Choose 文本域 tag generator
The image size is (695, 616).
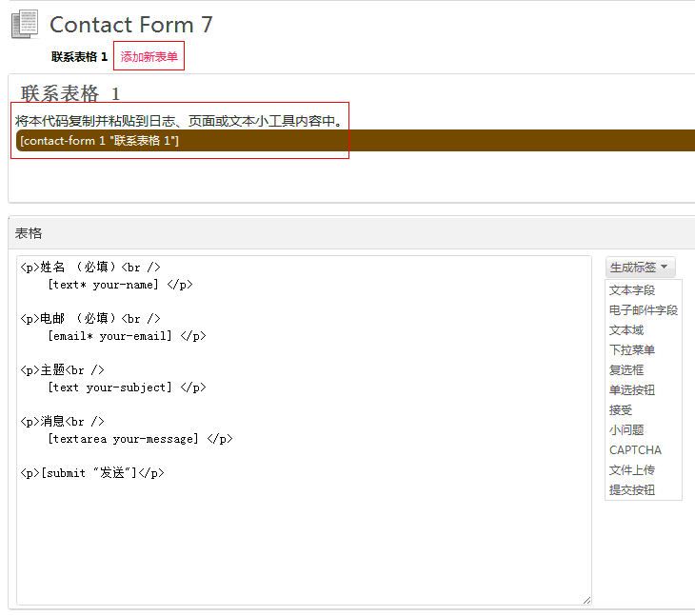625,330
